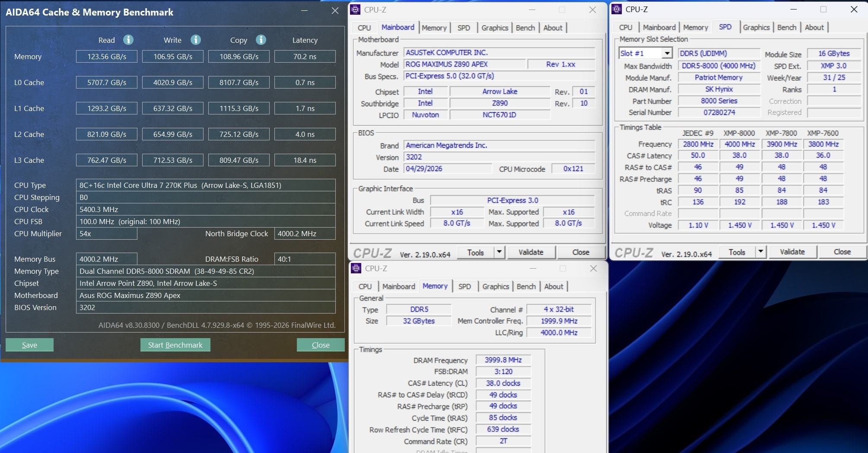Click the L3 Cache Latency value 18.4 ns
The height and width of the screenshot is (453, 868).
(x=305, y=160)
